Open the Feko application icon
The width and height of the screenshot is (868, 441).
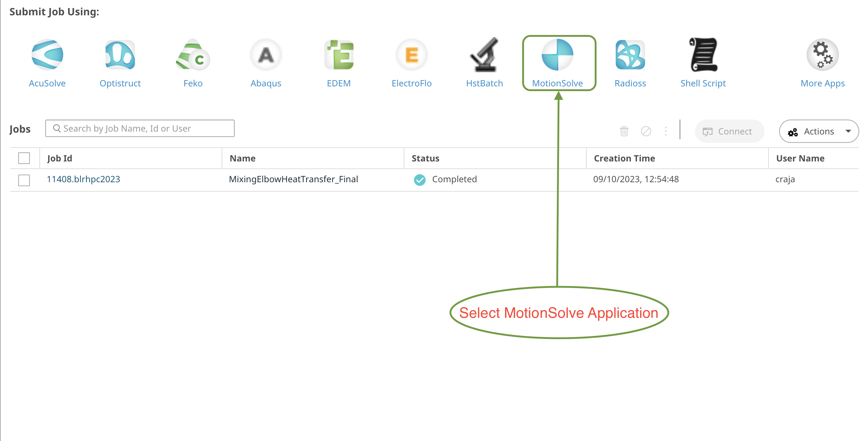point(193,55)
